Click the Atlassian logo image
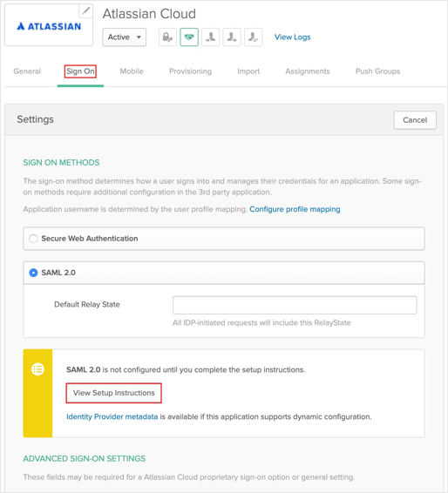This screenshot has width=448, height=493. pos(49,26)
